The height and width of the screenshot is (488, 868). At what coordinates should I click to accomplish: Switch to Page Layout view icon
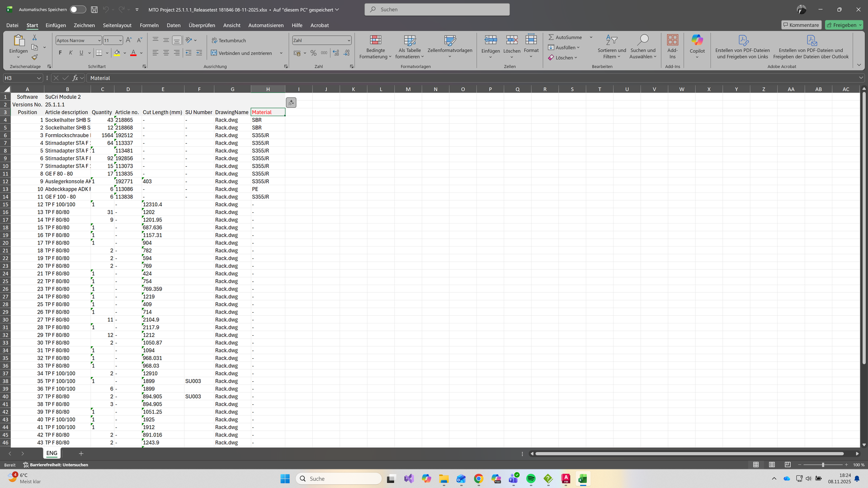(x=772, y=465)
